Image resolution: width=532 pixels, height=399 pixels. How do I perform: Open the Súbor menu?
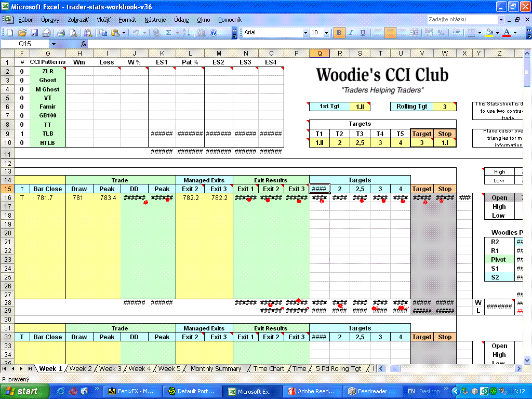[25, 20]
